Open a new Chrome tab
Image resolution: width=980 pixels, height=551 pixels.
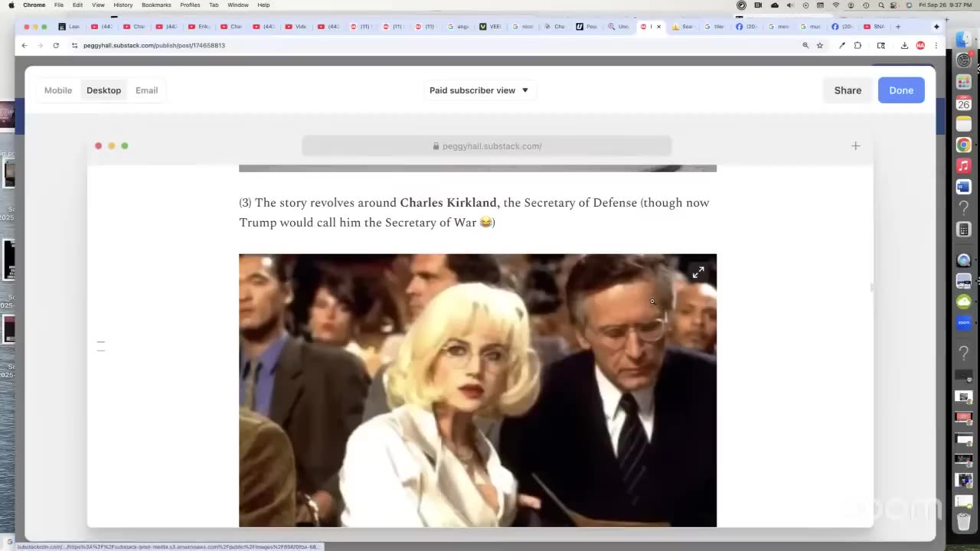point(898,27)
